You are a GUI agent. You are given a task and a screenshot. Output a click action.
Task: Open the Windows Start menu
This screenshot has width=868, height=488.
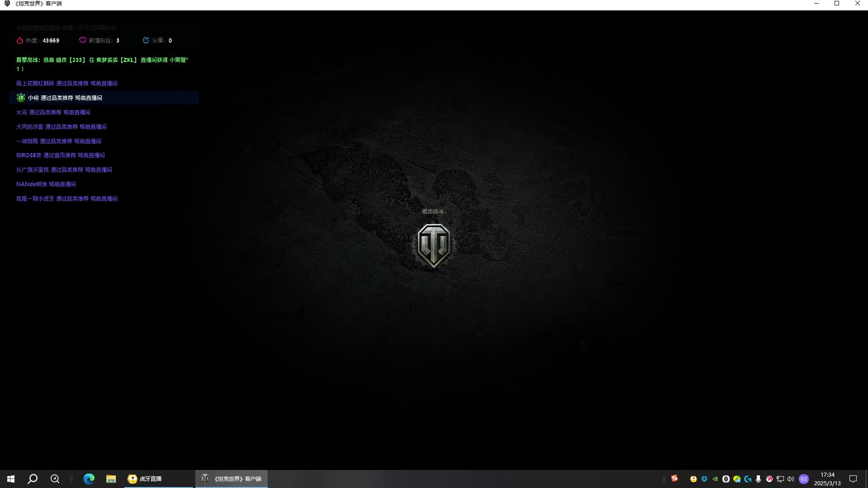point(11,479)
